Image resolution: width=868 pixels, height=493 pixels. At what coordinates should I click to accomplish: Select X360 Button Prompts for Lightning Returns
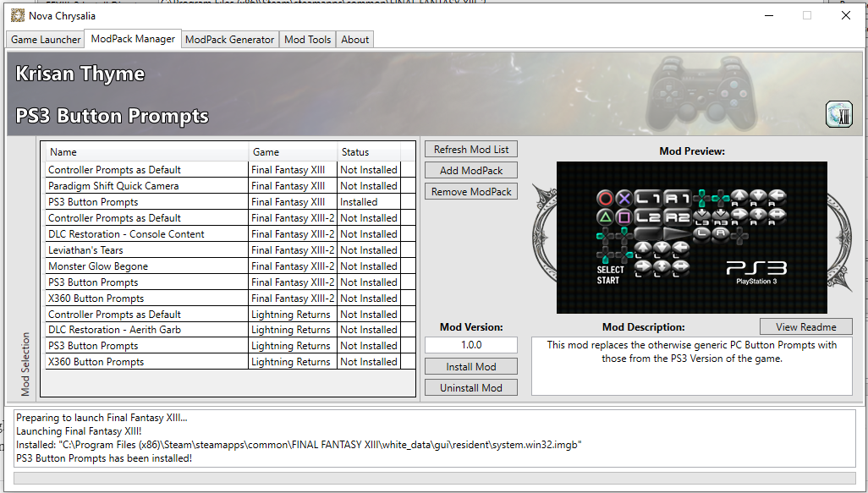(x=230, y=362)
